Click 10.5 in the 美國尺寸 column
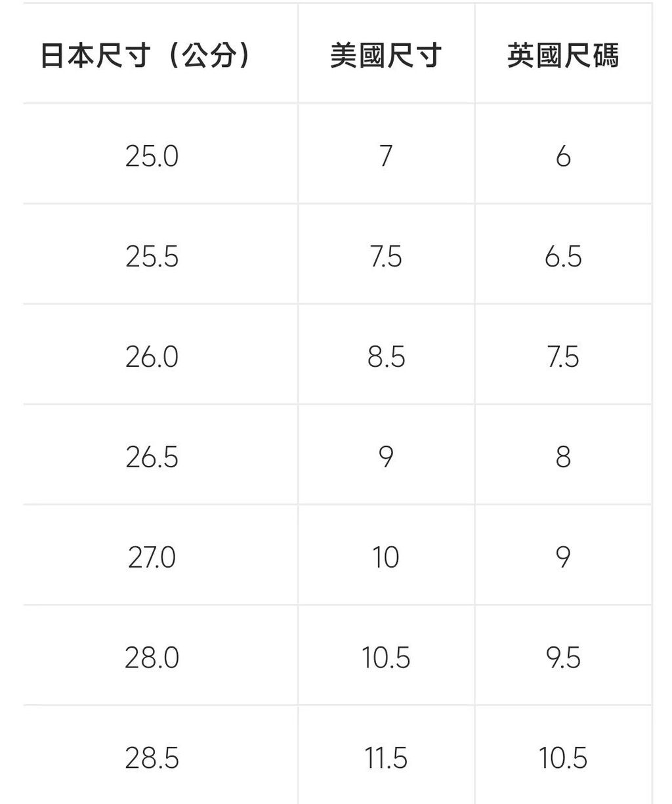Screen dimensions: 672x804 (x=386, y=658)
